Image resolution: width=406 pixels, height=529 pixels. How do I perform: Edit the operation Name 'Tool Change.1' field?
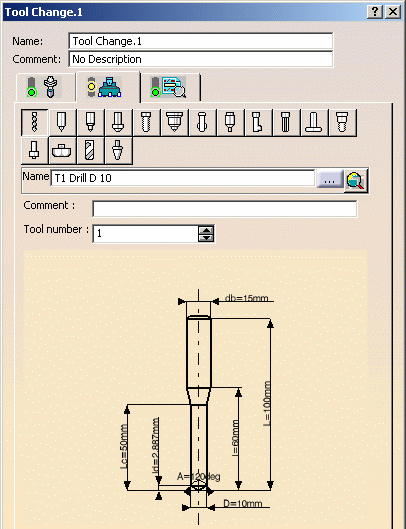coord(201,41)
